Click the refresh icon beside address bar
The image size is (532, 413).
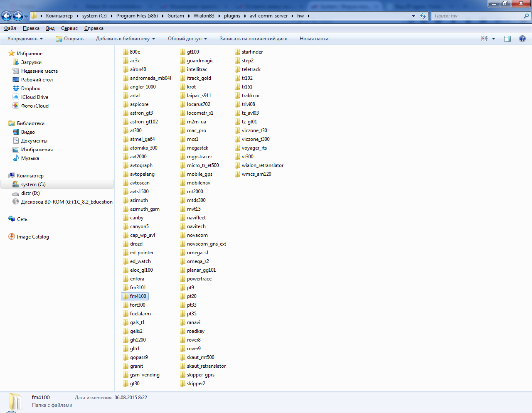point(423,16)
